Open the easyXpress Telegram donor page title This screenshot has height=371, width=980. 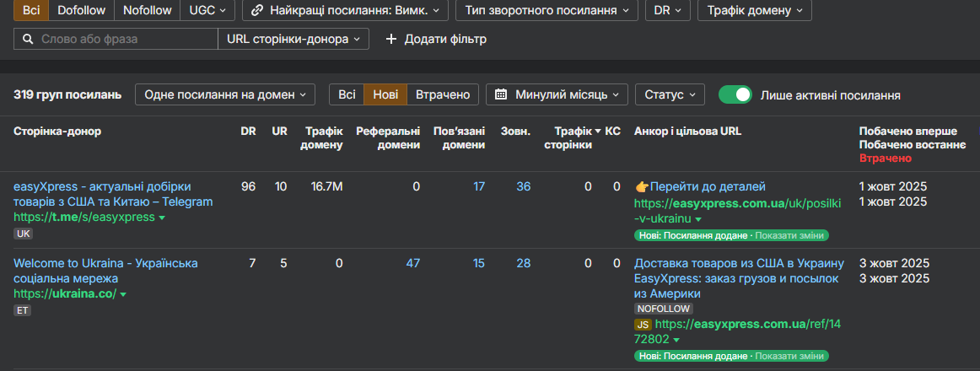pos(102,194)
